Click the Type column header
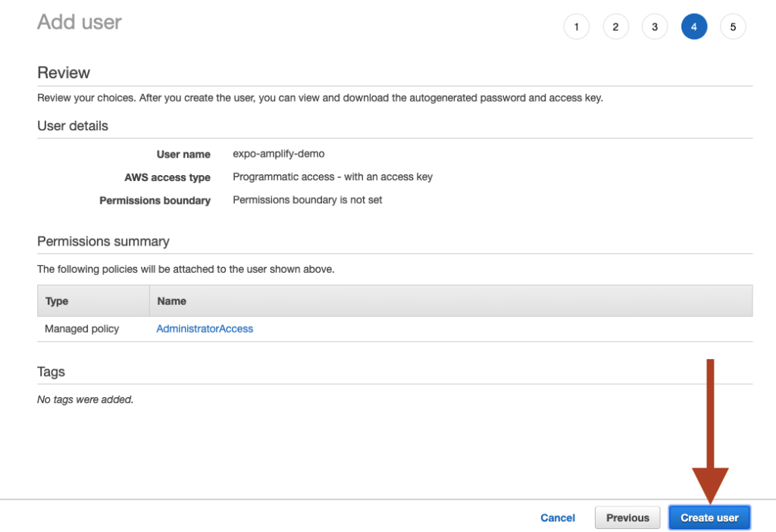 point(93,301)
